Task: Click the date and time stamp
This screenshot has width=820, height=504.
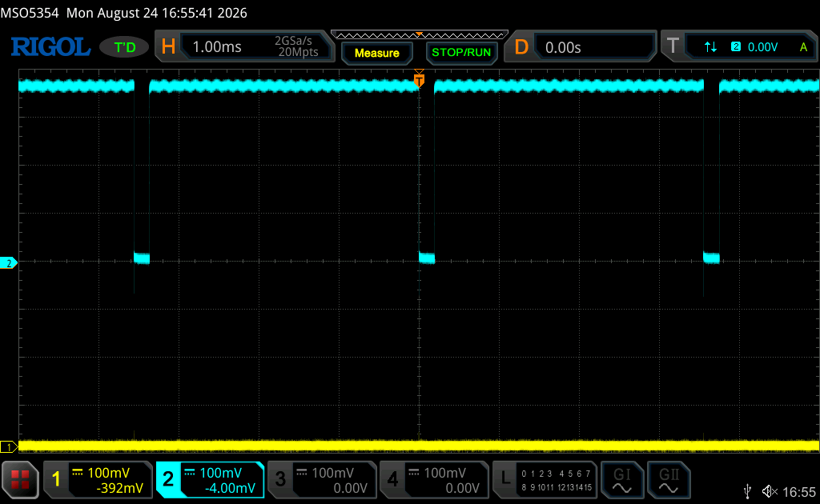Action: (156, 13)
